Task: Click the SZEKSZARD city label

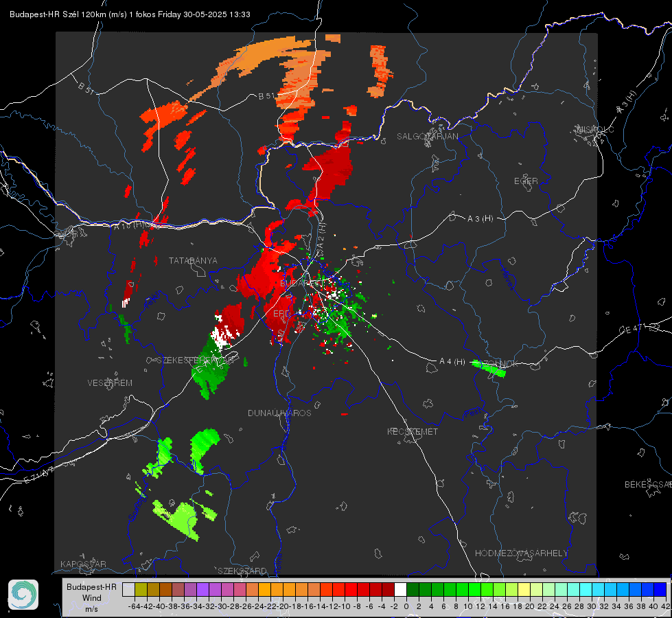Action: (x=242, y=571)
